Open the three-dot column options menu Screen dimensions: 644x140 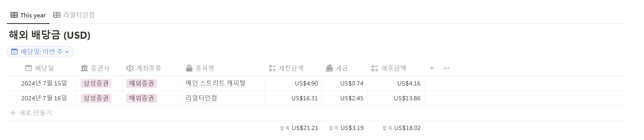(446, 68)
